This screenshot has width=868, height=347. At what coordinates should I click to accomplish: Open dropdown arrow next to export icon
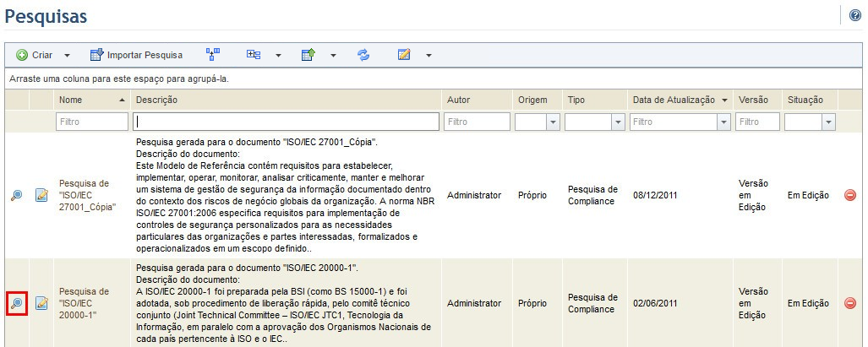(x=333, y=55)
